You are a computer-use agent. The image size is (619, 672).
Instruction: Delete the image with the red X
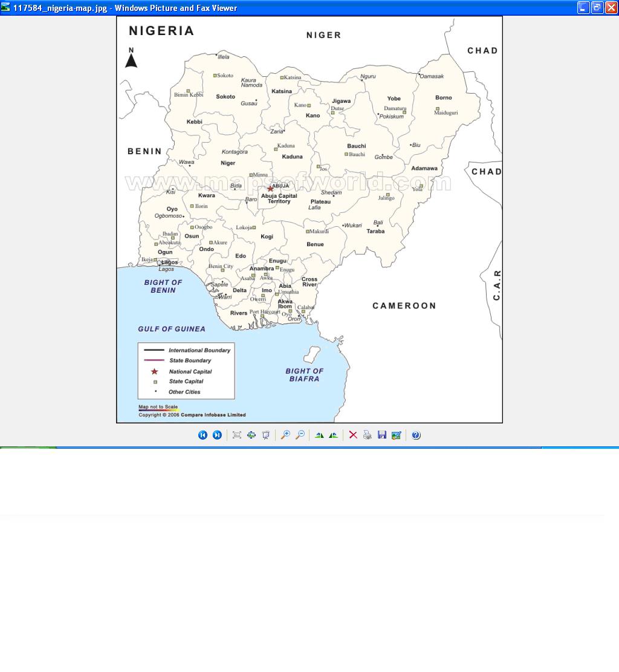(x=353, y=435)
